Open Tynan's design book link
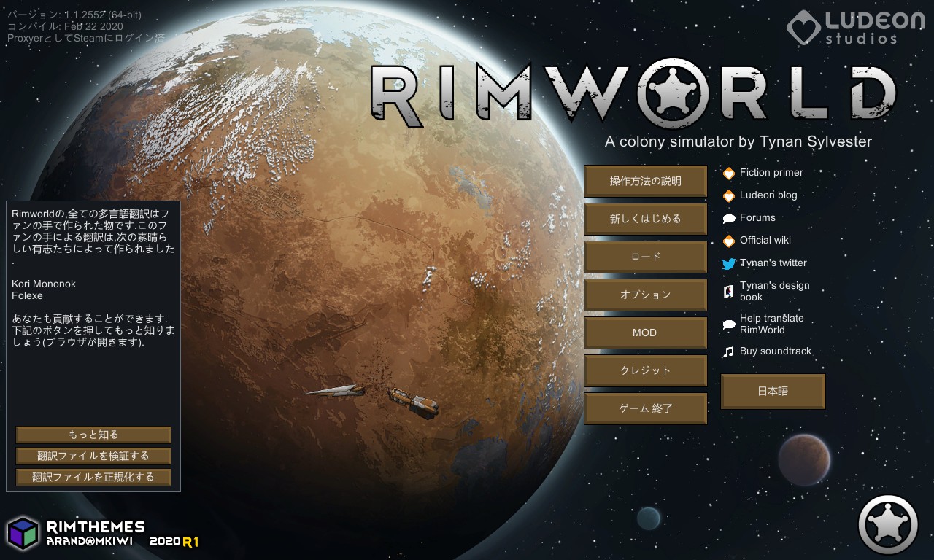The image size is (934, 560). pyautogui.click(x=775, y=292)
